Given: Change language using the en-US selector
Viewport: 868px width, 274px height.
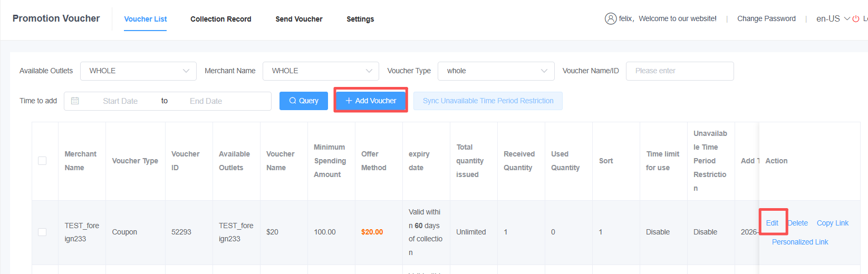Looking at the screenshot, I should point(832,19).
